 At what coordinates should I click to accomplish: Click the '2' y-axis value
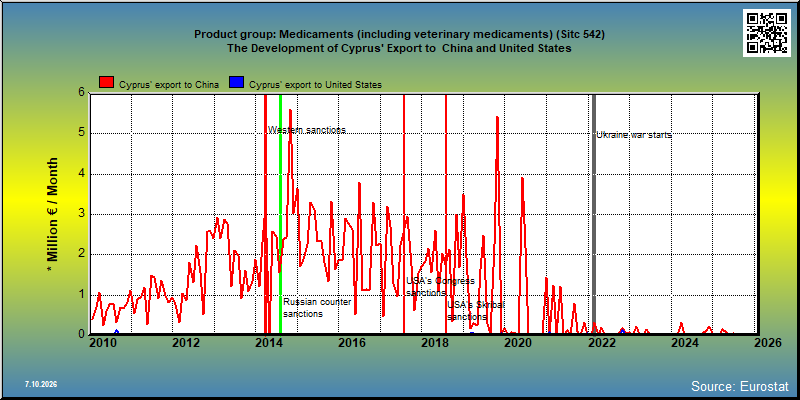[81, 254]
